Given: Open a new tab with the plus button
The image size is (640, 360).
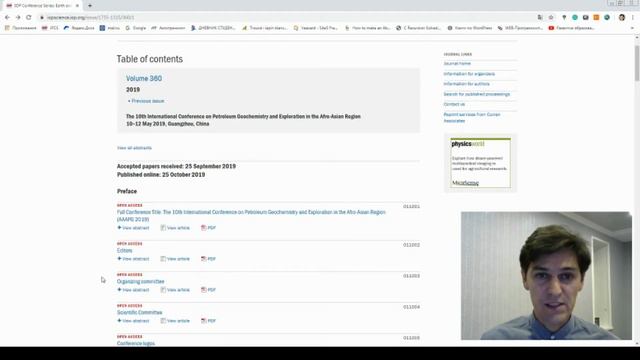Looking at the screenshot, I should coord(90,6).
